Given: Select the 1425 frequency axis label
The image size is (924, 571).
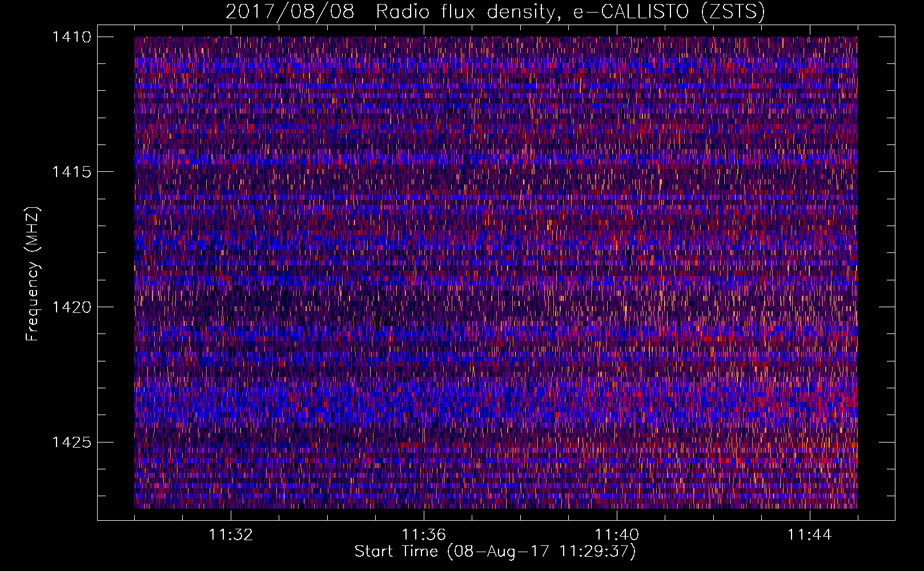Looking at the screenshot, I should click(x=71, y=442).
